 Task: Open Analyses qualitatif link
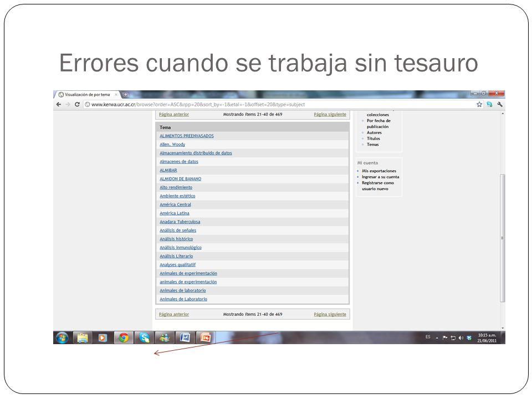(x=177, y=265)
